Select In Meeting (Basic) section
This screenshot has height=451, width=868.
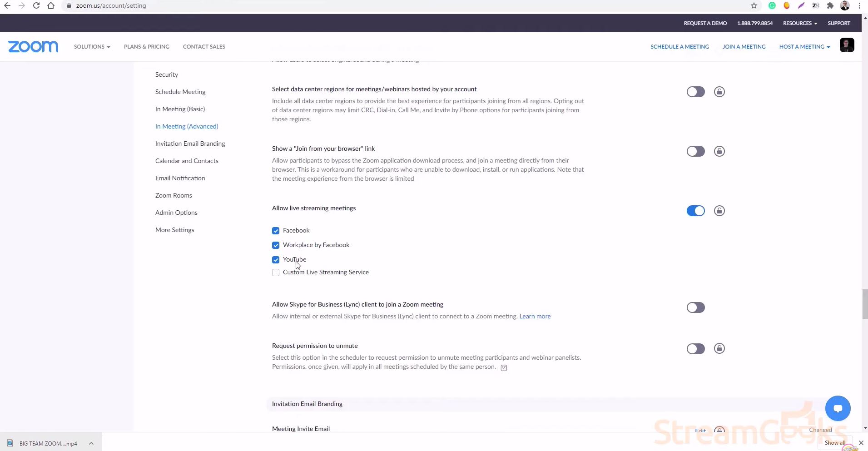[180, 109]
